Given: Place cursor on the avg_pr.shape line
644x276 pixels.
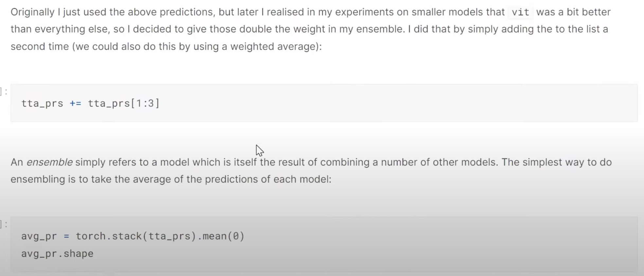Looking at the screenshot, I should pyautogui.click(x=57, y=254).
